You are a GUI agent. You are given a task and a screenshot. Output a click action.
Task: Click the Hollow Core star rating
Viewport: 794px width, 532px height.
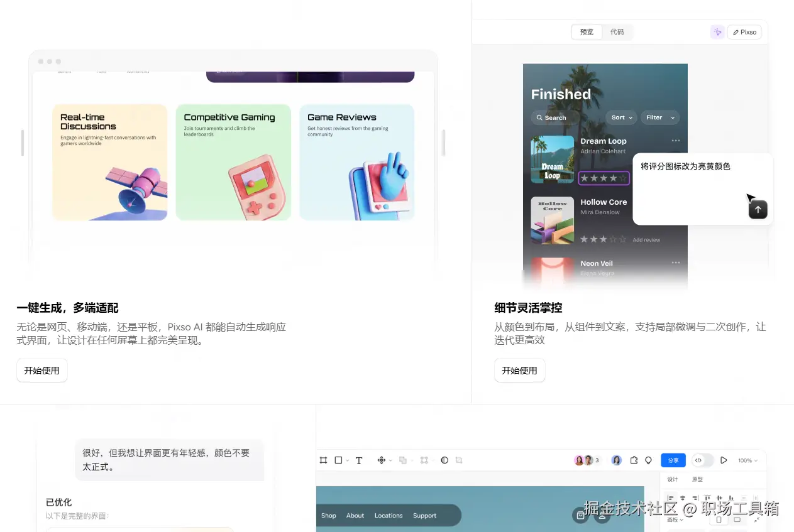(604, 239)
